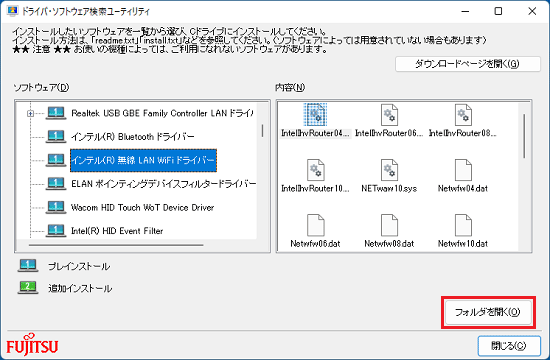Click the Netwfw06.dat file name
Image resolution: width=550 pixels, height=360 pixels.
tap(315, 244)
